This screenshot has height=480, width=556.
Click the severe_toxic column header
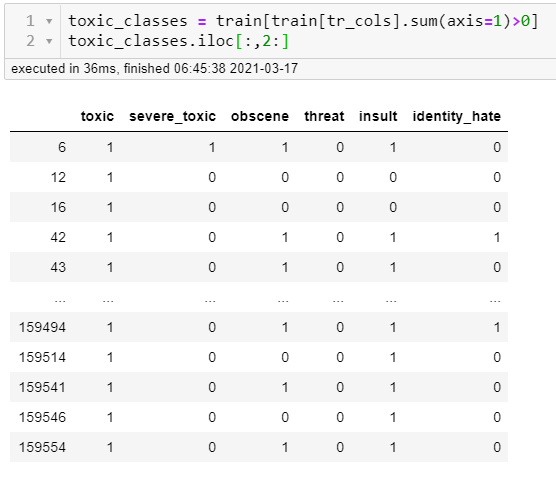point(172,116)
